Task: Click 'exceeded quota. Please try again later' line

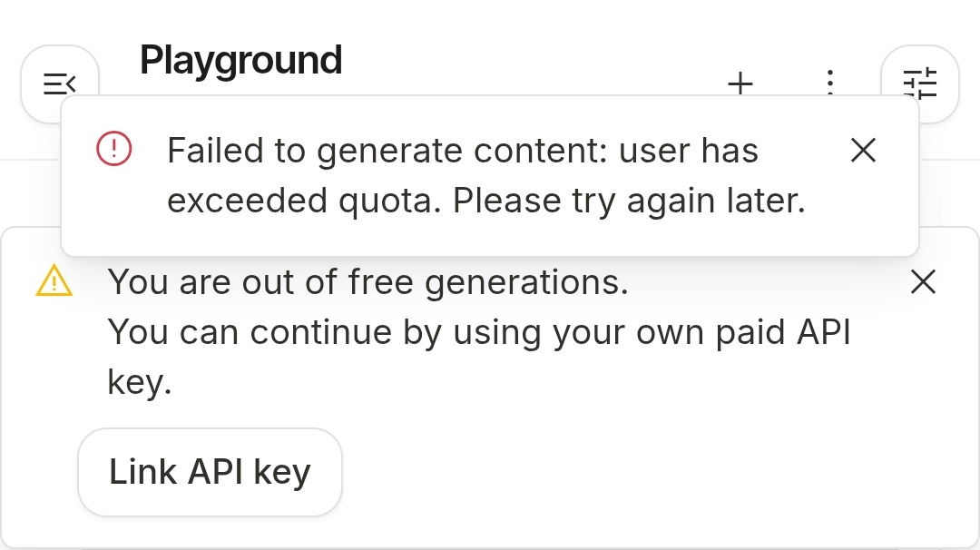Action: [486, 201]
